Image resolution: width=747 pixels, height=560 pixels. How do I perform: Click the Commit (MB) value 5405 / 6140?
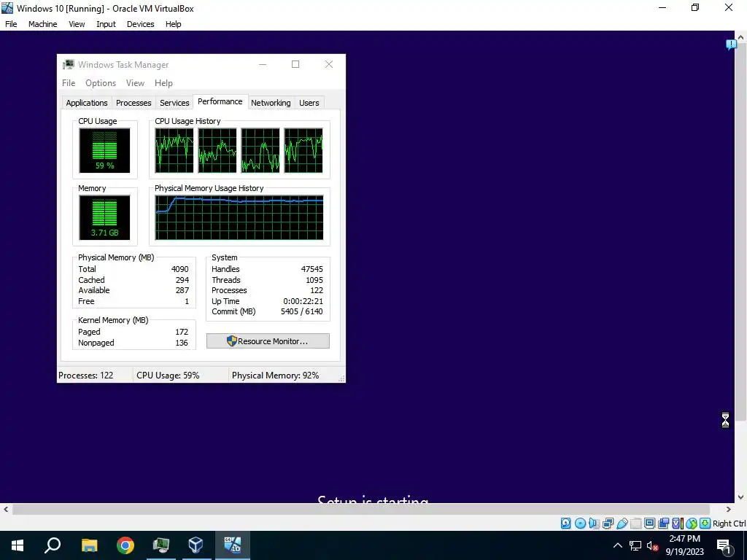301,311
